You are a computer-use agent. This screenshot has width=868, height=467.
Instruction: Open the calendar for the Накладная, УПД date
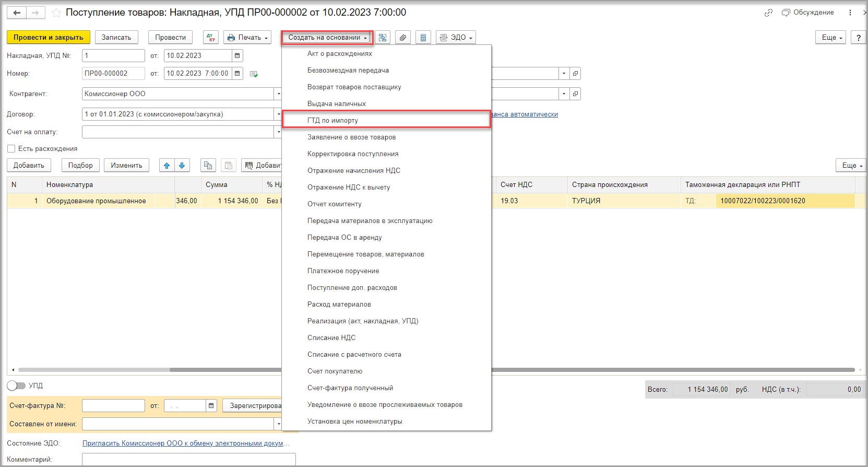click(237, 55)
